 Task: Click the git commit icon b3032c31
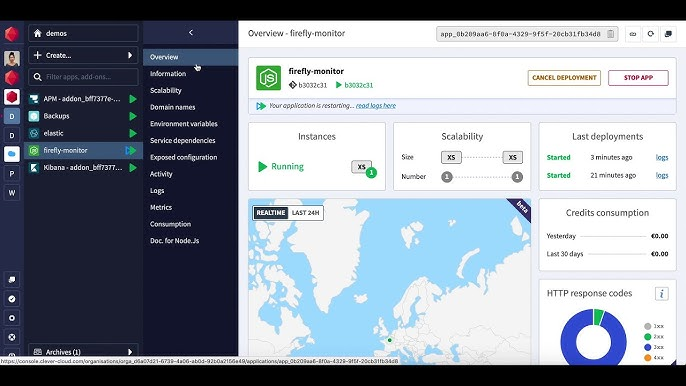pyautogui.click(x=293, y=85)
